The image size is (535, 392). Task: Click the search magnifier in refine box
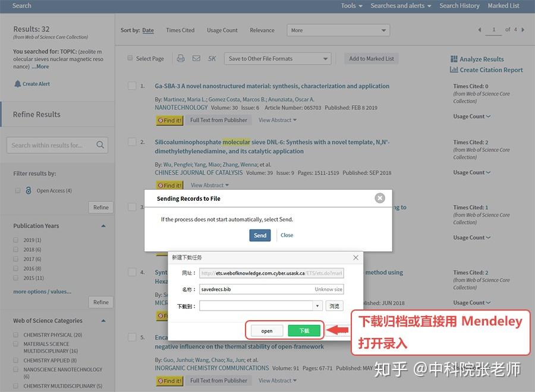click(x=100, y=145)
